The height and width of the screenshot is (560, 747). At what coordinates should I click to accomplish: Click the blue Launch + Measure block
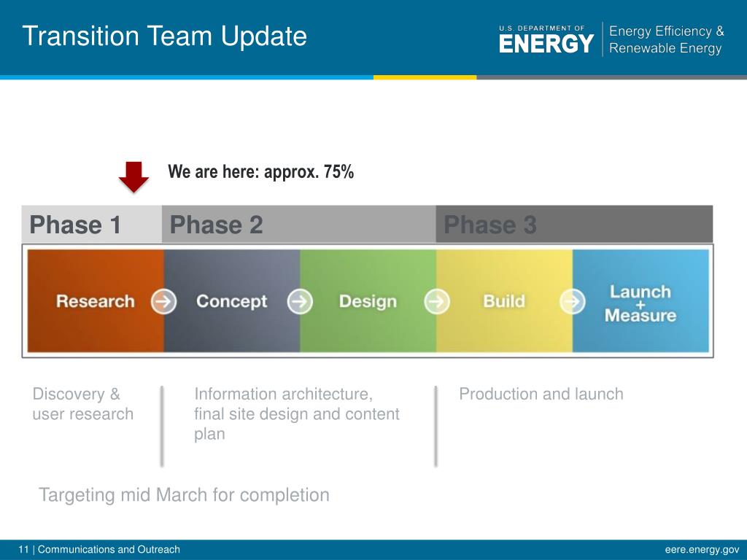(640, 301)
